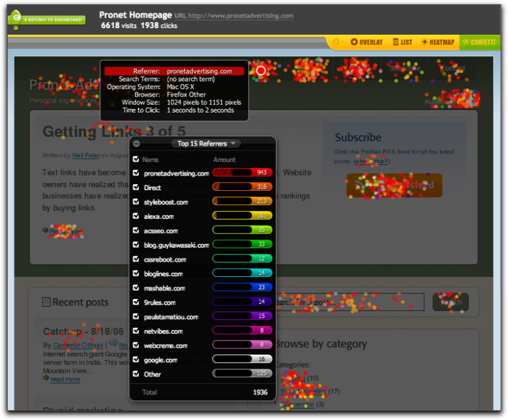
Task: Toggle the webcreme.com checkbox
Action: 136,345
